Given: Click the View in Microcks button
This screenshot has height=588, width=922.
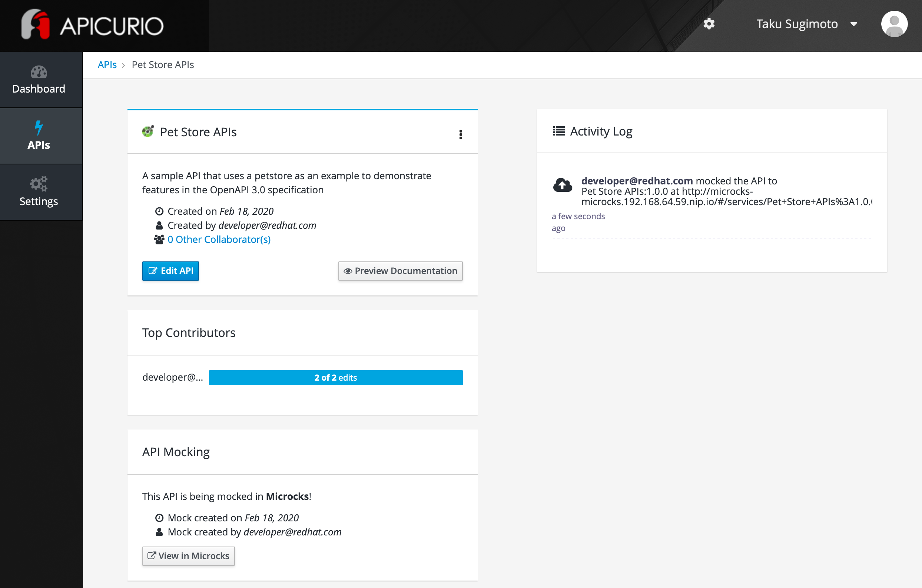Looking at the screenshot, I should coord(188,556).
